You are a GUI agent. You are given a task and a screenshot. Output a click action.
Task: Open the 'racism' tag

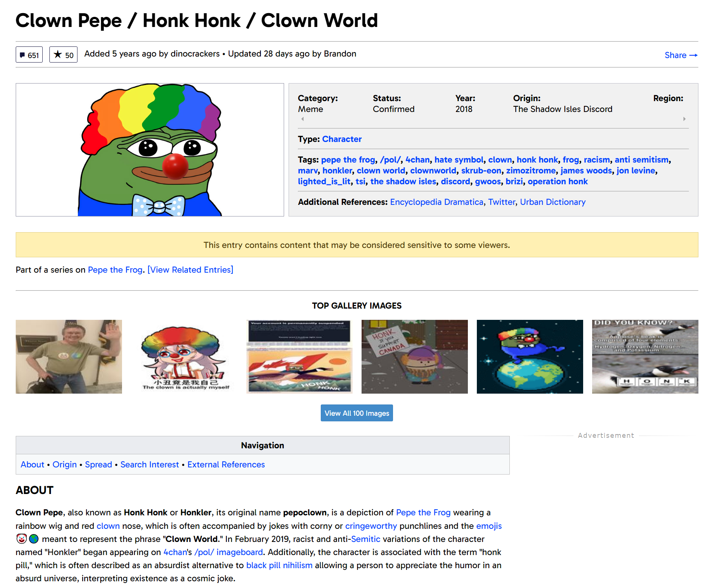(597, 160)
